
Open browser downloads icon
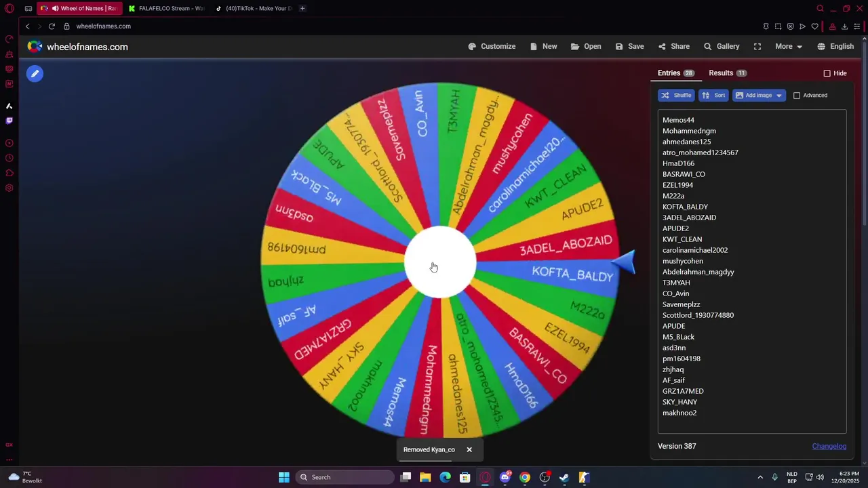click(844, 26)
